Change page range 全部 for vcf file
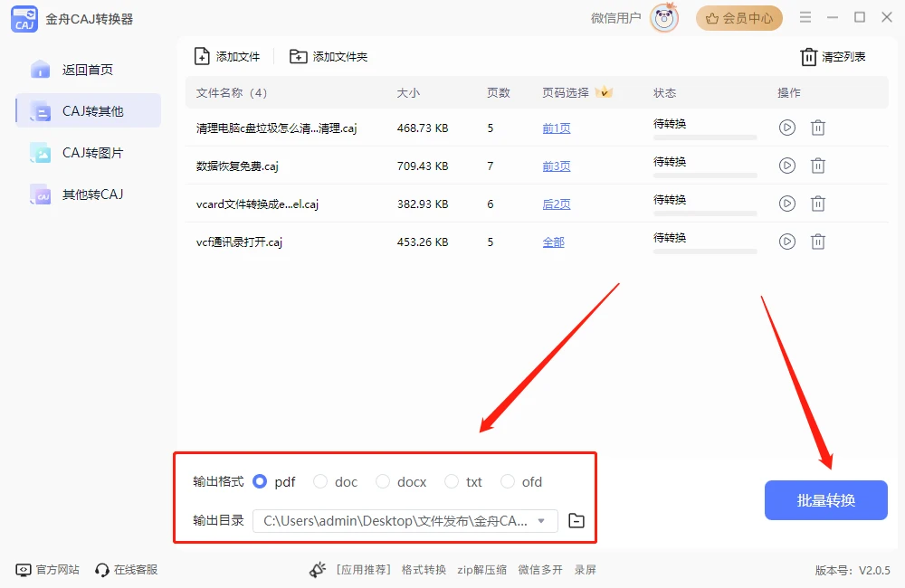This screenshot has height=588, width=905. click(553, 242)
